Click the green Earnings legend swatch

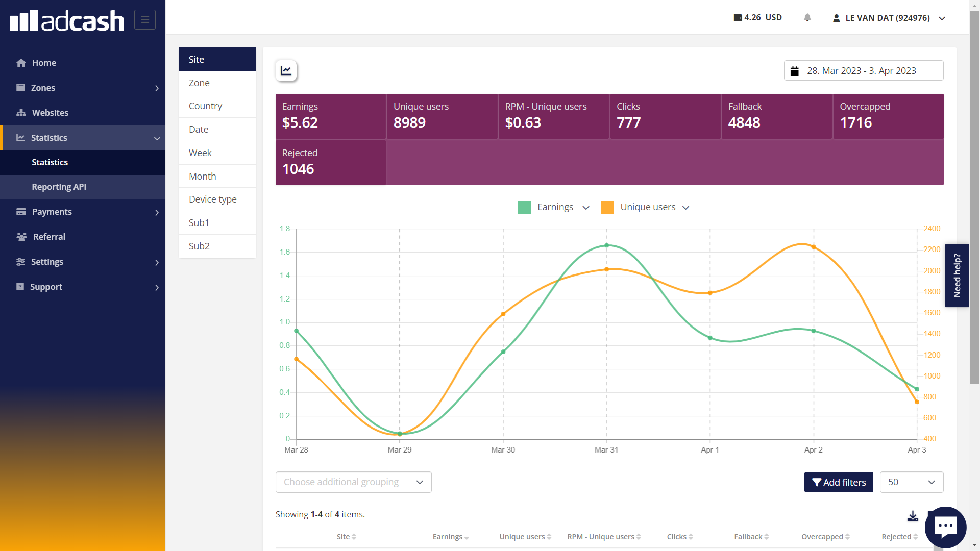coord(524,207)
